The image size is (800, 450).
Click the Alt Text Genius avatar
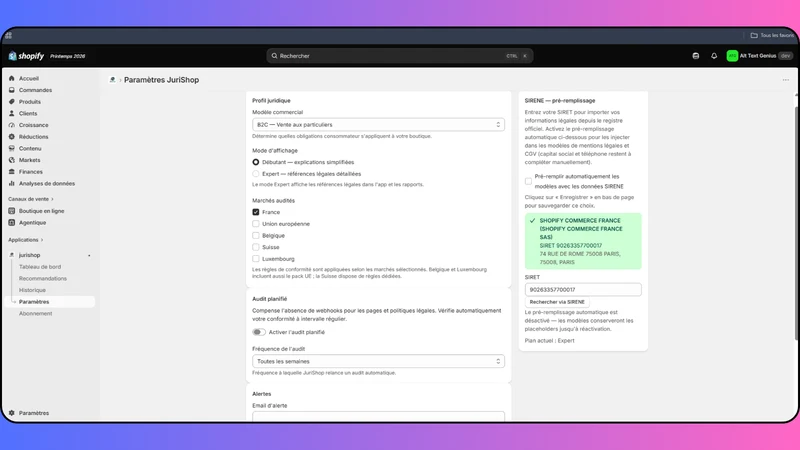[732, 56]
